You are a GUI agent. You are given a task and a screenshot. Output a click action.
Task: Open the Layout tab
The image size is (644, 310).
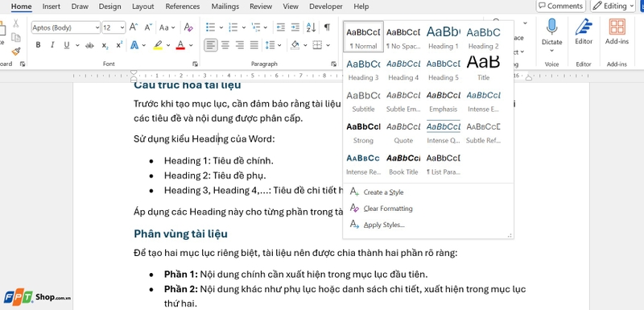click(x=143, y=6)
